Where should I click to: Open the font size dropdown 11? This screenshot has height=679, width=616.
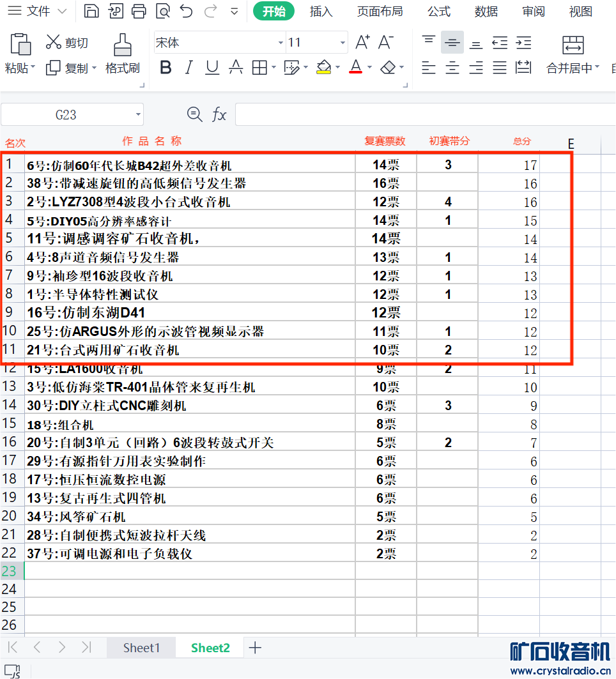[x=343, y=42]
